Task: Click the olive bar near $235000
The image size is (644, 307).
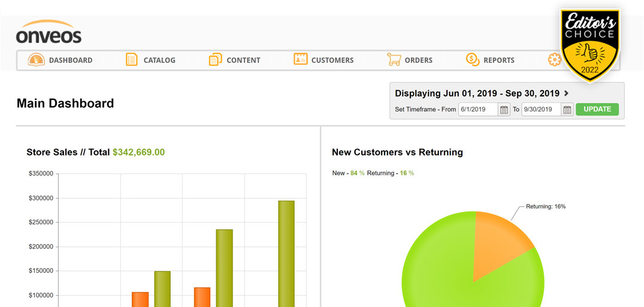Action: tap(224, 268)
